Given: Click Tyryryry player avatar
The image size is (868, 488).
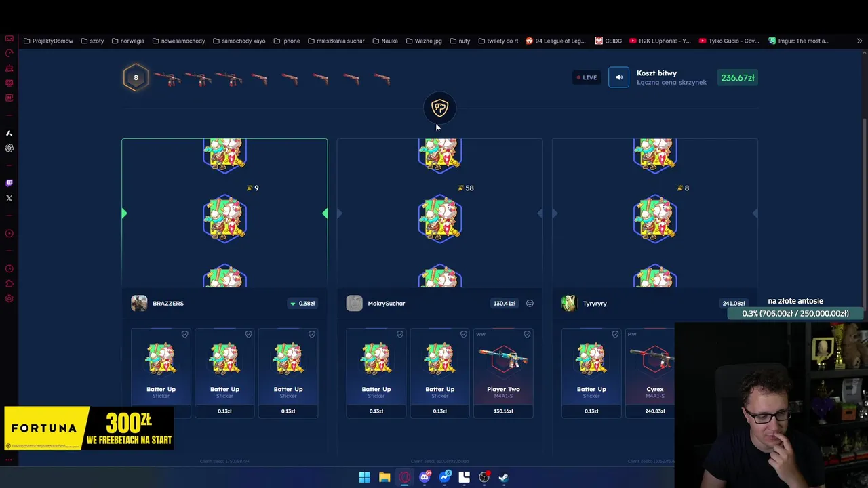Looking at the screenshot, I should pos(569,303).
